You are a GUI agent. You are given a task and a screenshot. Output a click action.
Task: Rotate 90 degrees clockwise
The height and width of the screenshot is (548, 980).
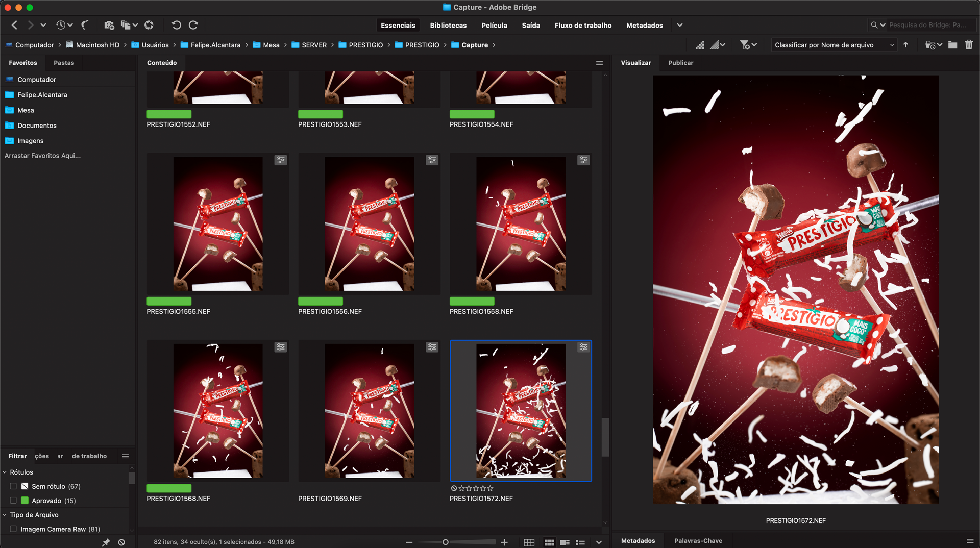click(193, 25)
